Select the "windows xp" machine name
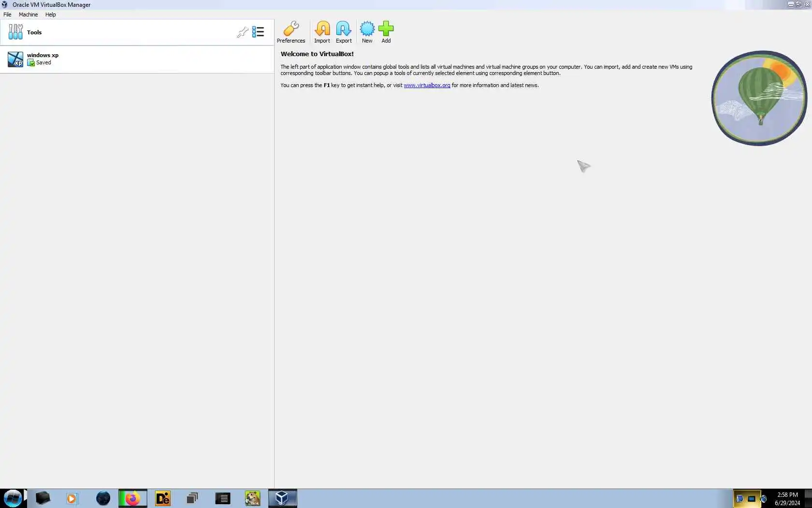The image size is (812, 508). pyautogui.click(x=43, y=55)
